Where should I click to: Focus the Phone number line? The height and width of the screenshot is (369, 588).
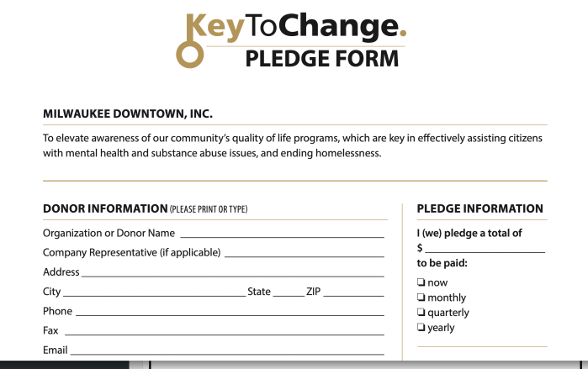[230, 312]
